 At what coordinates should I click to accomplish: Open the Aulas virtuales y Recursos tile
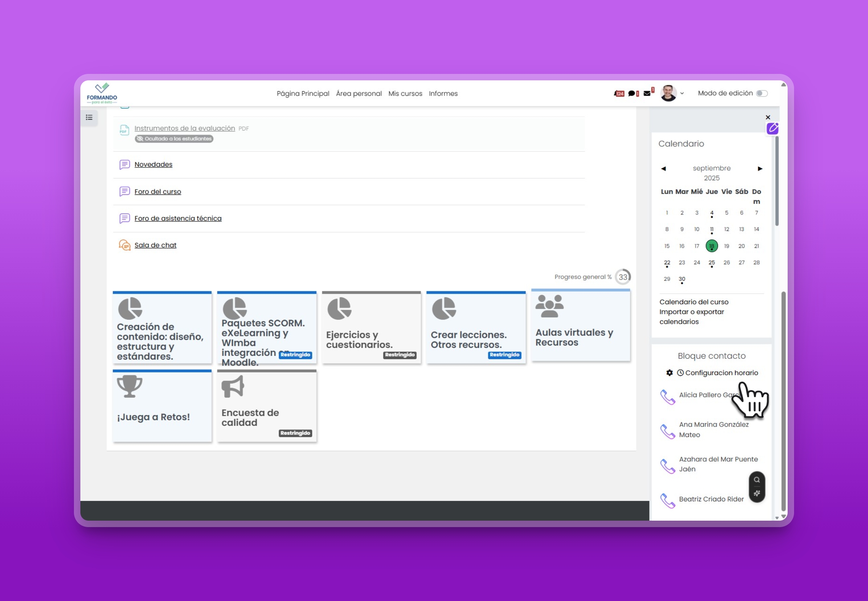pos(581,325)
